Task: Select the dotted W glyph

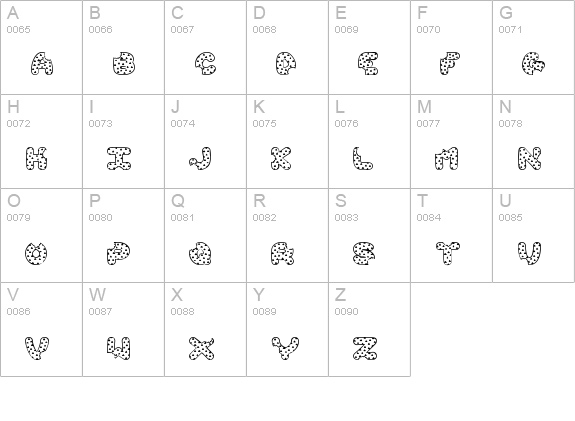Action: click(118, 348)
